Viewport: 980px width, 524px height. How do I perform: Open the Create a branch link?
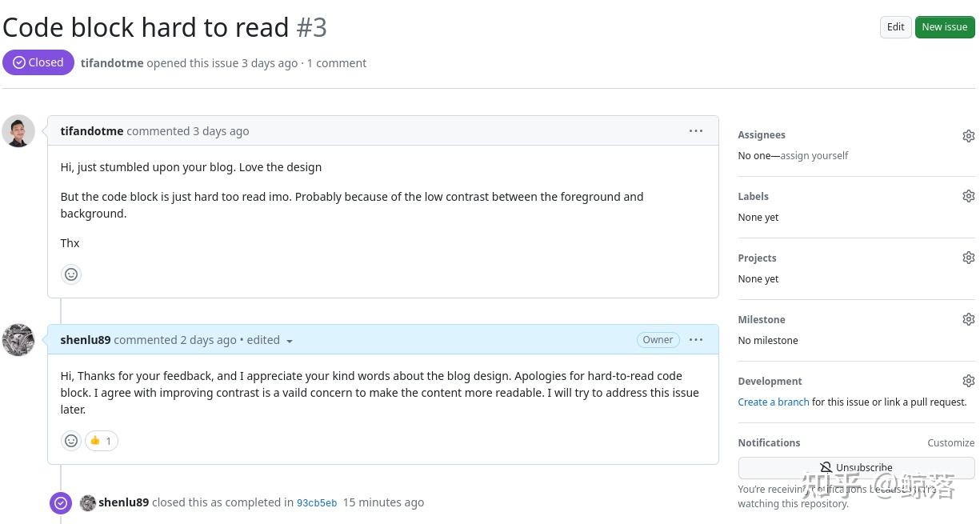coord(773,402)
